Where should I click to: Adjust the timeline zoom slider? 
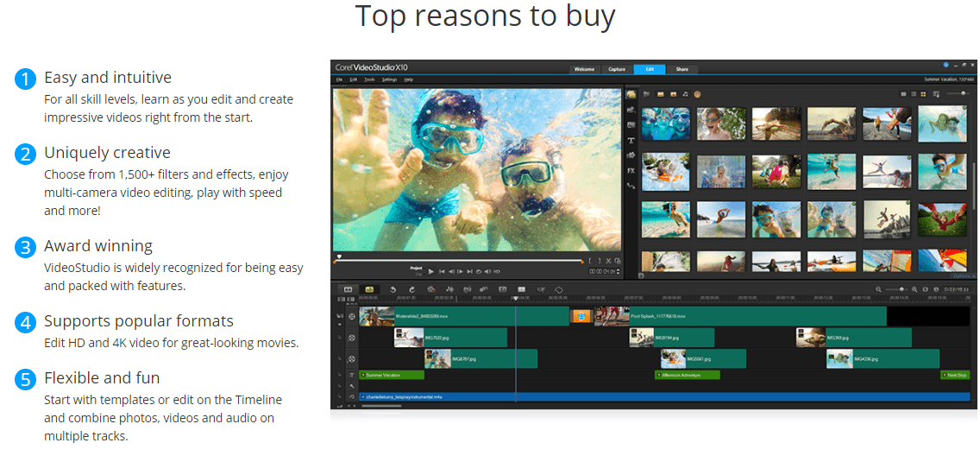[x=896, y=289]
